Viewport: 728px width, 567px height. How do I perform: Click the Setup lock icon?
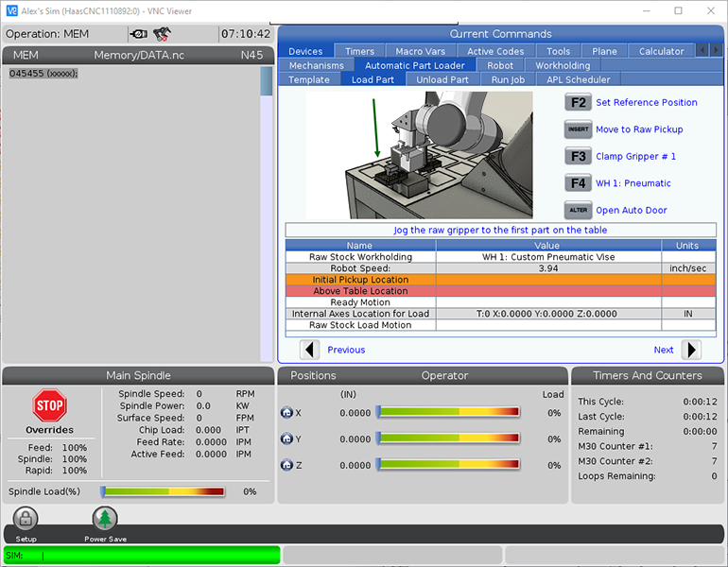[26, 519]
